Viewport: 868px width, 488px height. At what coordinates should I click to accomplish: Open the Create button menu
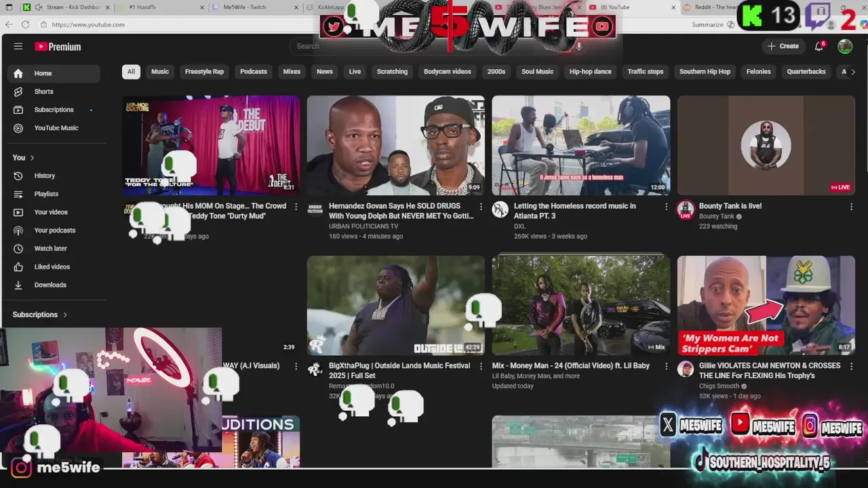coord(783,46)
